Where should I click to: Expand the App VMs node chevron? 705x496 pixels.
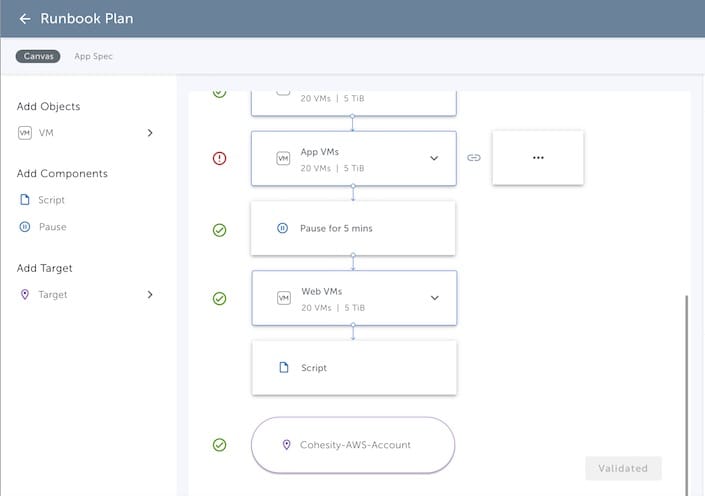coord(434,158)
